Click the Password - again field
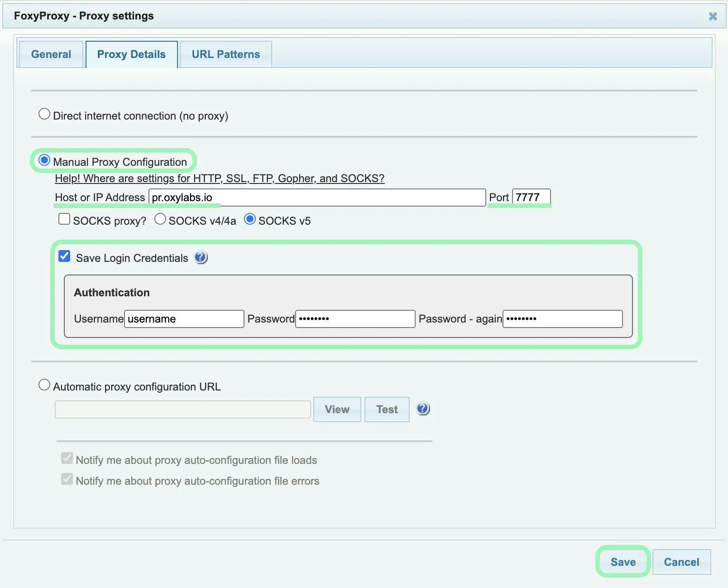The image size is (728, 588). (562, 319)
